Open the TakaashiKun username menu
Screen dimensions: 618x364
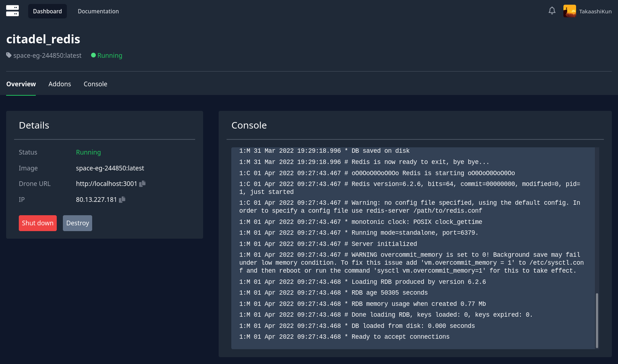pyautogui.click(x=595, y=12)
